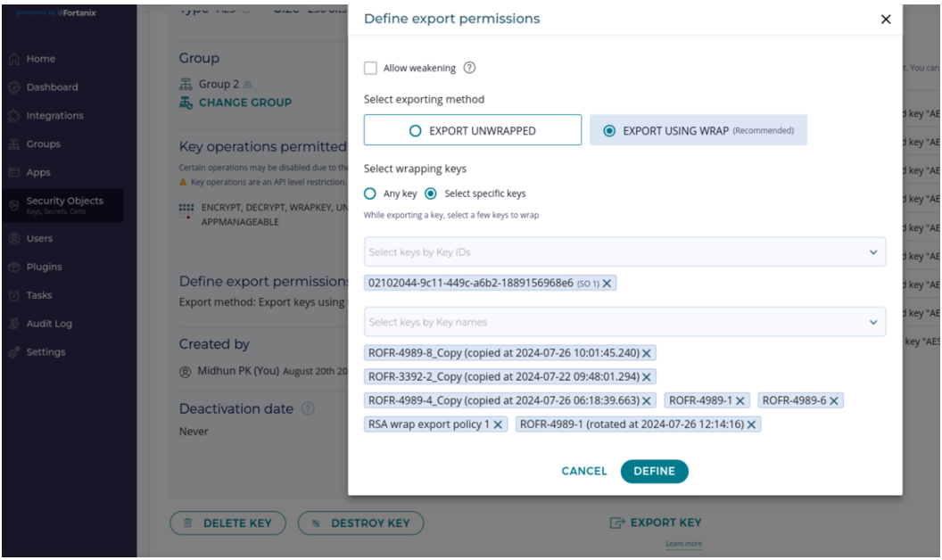Expand the Select keys by Key names dropdown
This screenshot has height=560, width=942.
coord(873,323)
